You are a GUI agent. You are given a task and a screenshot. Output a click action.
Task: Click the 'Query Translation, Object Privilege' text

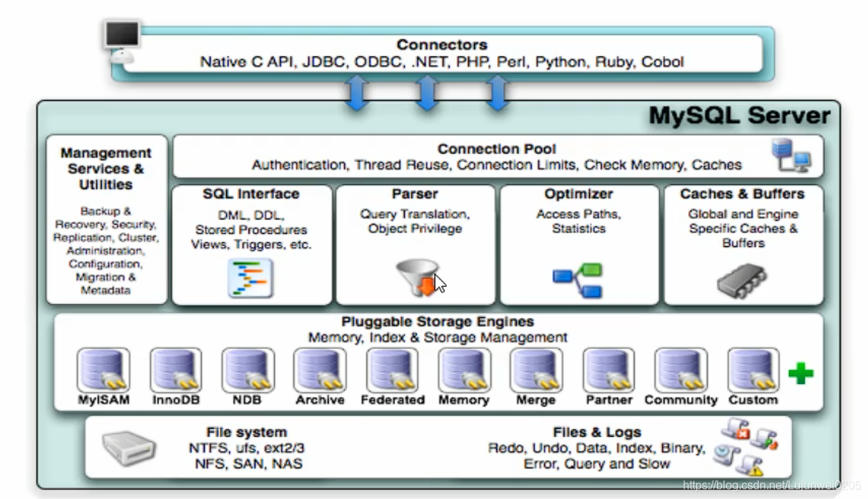point(416,222)
